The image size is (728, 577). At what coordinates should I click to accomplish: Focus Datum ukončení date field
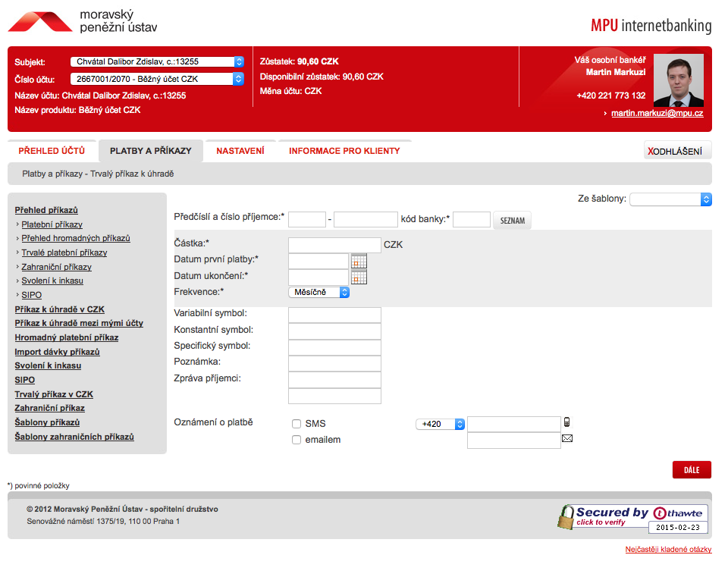(318, 278)
